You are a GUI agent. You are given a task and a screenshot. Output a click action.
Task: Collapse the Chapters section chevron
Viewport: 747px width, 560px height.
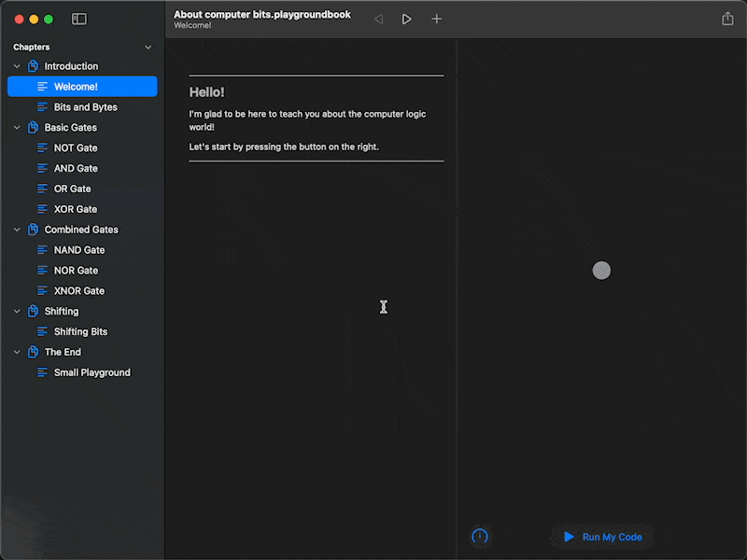pos(148,48)
